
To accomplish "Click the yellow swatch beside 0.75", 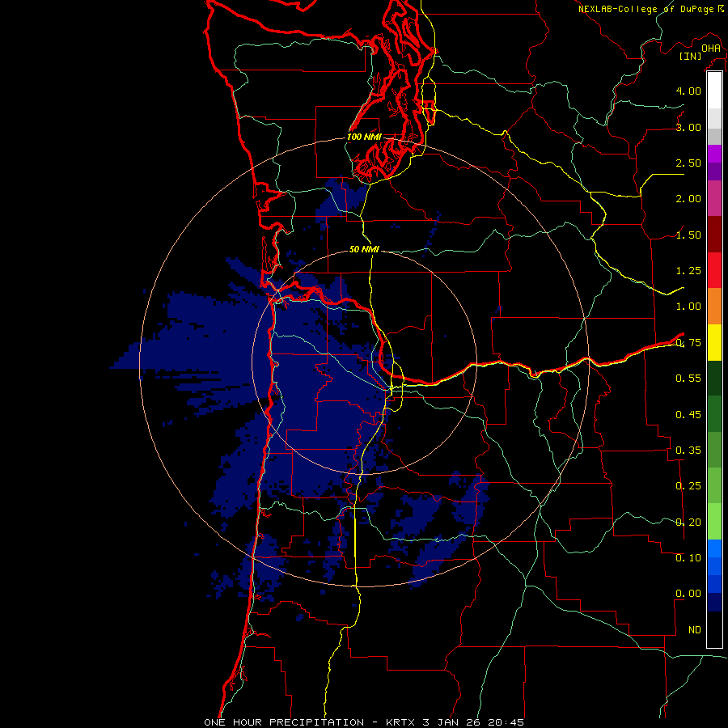I will 714,342.
